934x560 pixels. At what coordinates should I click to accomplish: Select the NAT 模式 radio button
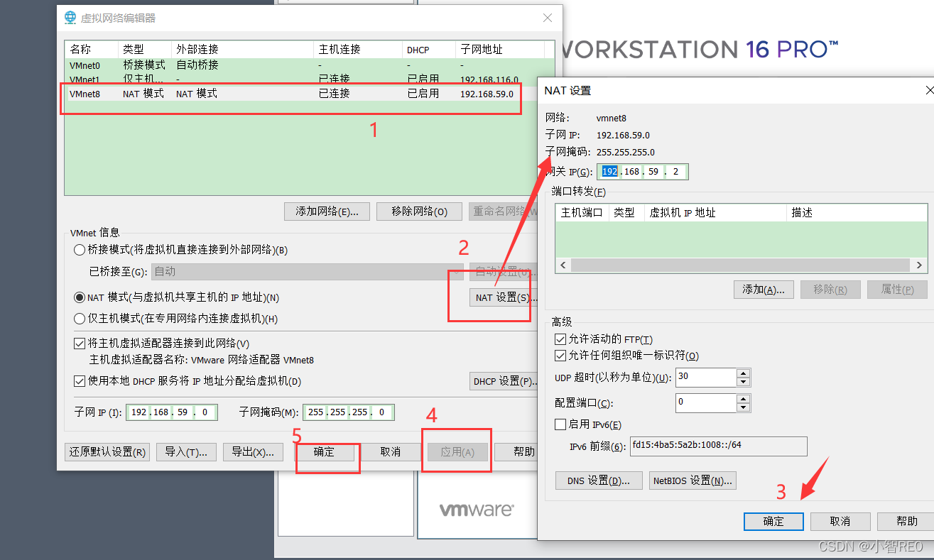(80, 297)
